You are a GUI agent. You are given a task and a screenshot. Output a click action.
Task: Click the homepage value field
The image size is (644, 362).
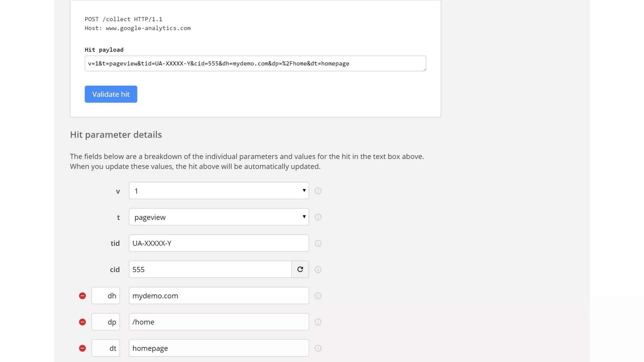pyautogui.click(x=219, y=348)
